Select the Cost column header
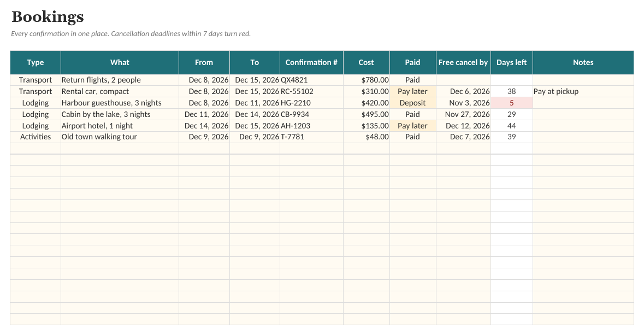 [367, 62]
